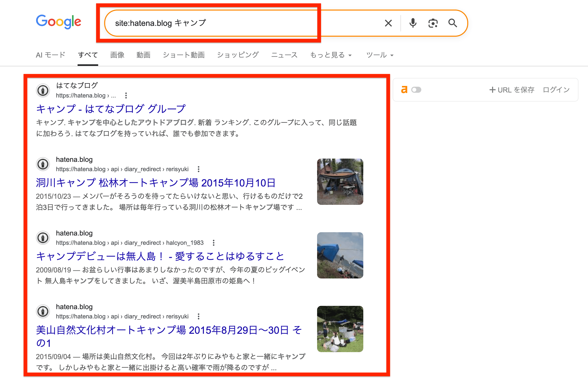Open the ツール dropdown
This screenshot has width=588, height=379.
380,55
